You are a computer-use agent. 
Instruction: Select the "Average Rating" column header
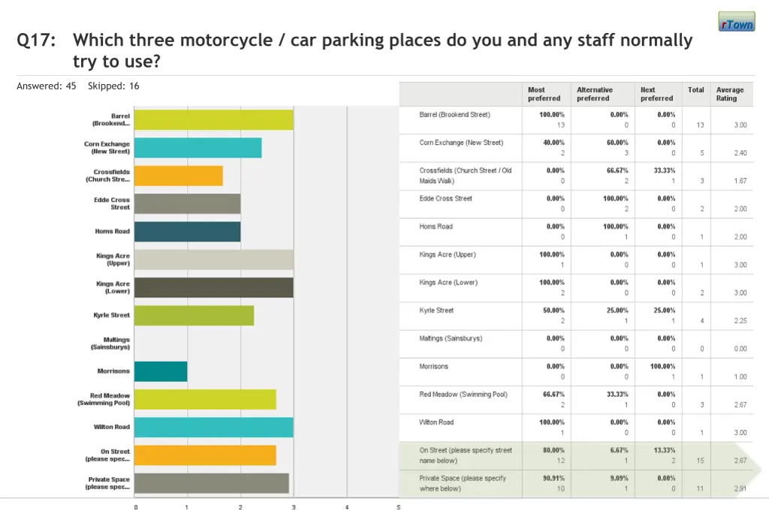(729, 94)
